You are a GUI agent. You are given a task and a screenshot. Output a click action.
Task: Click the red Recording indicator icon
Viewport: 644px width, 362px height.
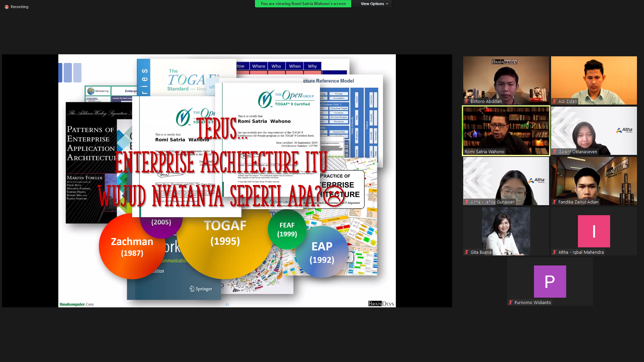coord(6,7)
